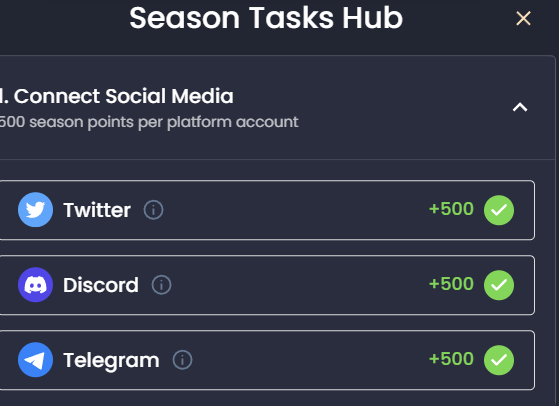Click the Telegram paper plane icon

35,360
